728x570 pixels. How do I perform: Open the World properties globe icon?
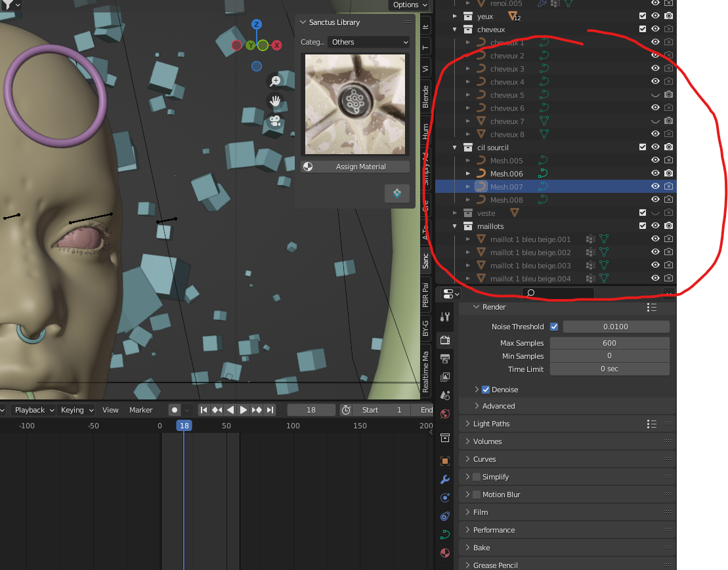click(x=445, y=414)
